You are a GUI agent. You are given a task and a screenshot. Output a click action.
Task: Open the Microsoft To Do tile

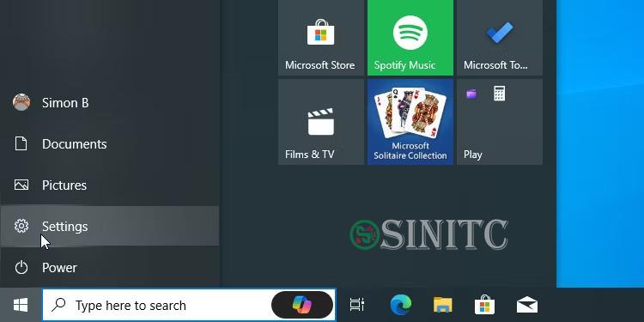point(500,38)
